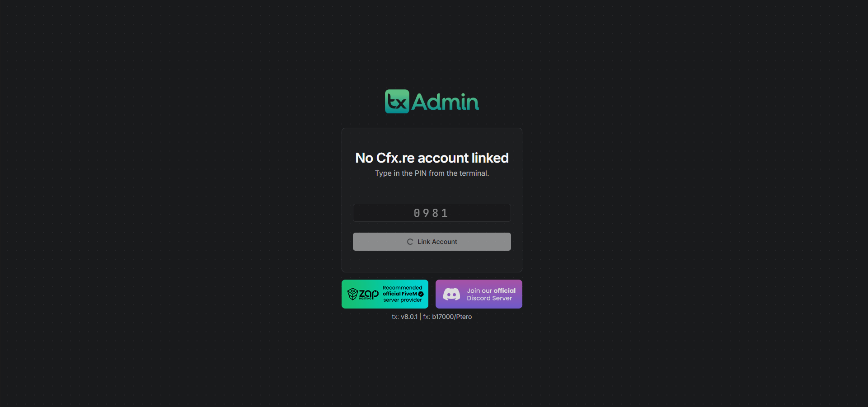The height and width of the screenshot is (407, 868).
Task: Click the "official FiveM" text in the banner
Action: (x=400, y=294)
